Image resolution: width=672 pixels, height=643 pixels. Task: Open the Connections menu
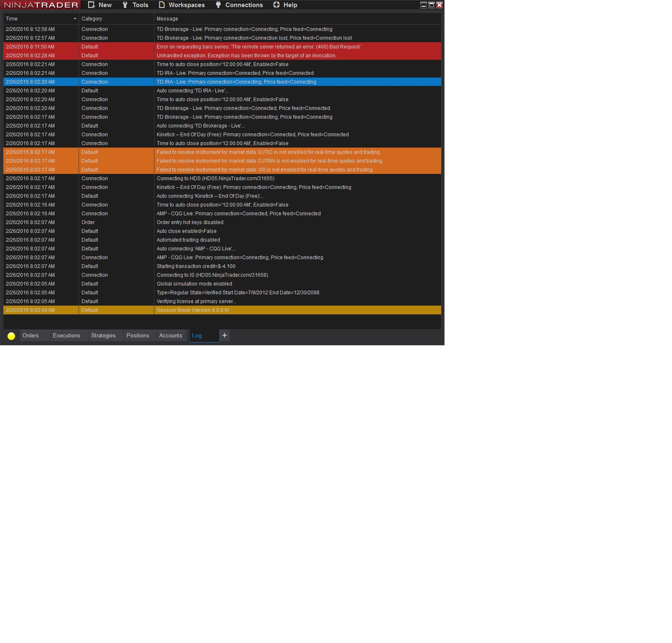[239, 5]
